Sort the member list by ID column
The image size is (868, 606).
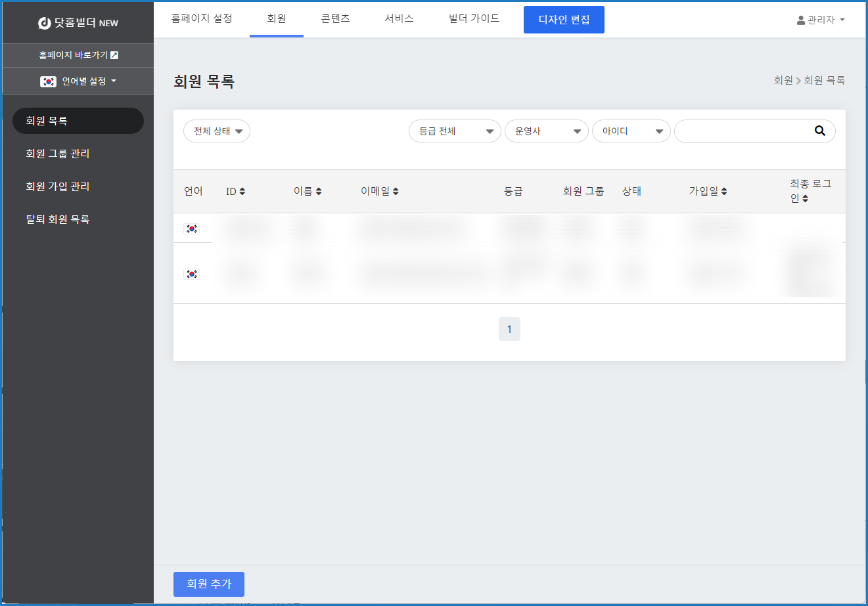tap(242, 192)
